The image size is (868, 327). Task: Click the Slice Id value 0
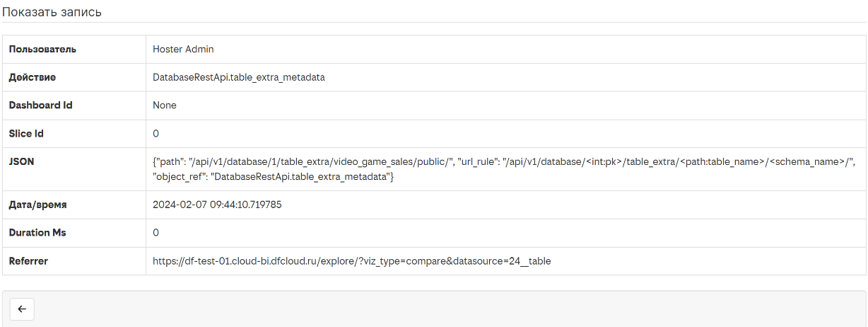point(156,134)
